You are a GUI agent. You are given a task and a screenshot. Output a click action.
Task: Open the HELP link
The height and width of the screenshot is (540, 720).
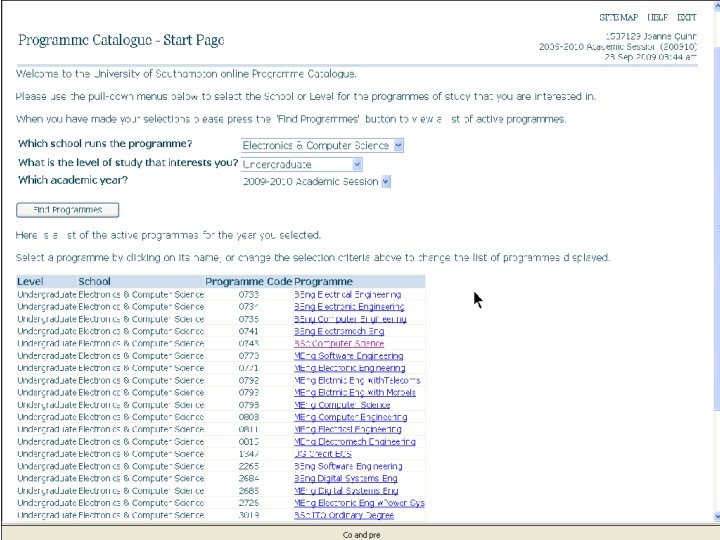(x=658, y=17)
